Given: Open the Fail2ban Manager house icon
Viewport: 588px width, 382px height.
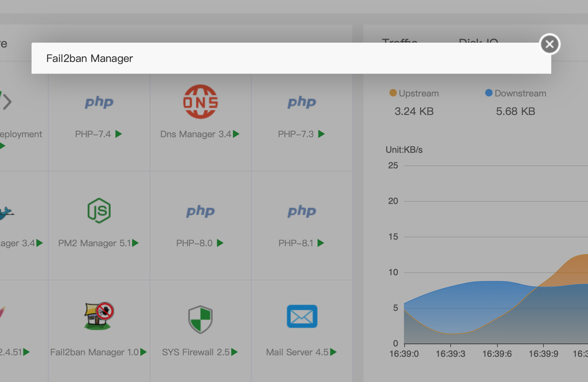Looking at the screenshot, I should (x=99, y=316).
